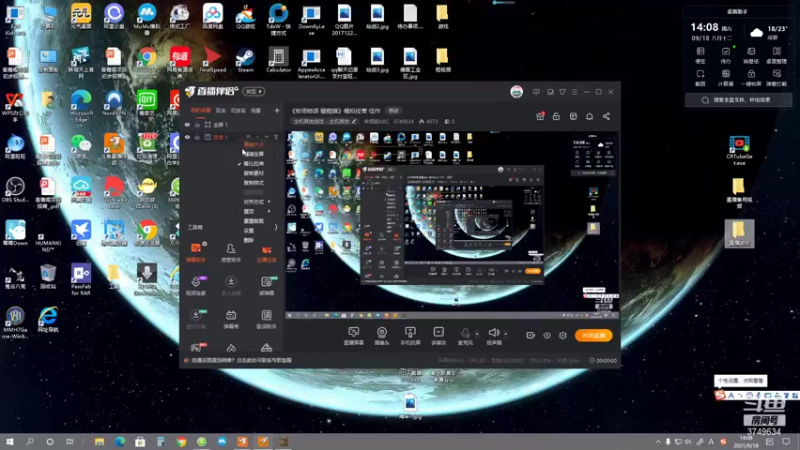This screenshot has width=800, height=450.
Task: Open taskbar search magnifier icon
Action: (30, 442)
